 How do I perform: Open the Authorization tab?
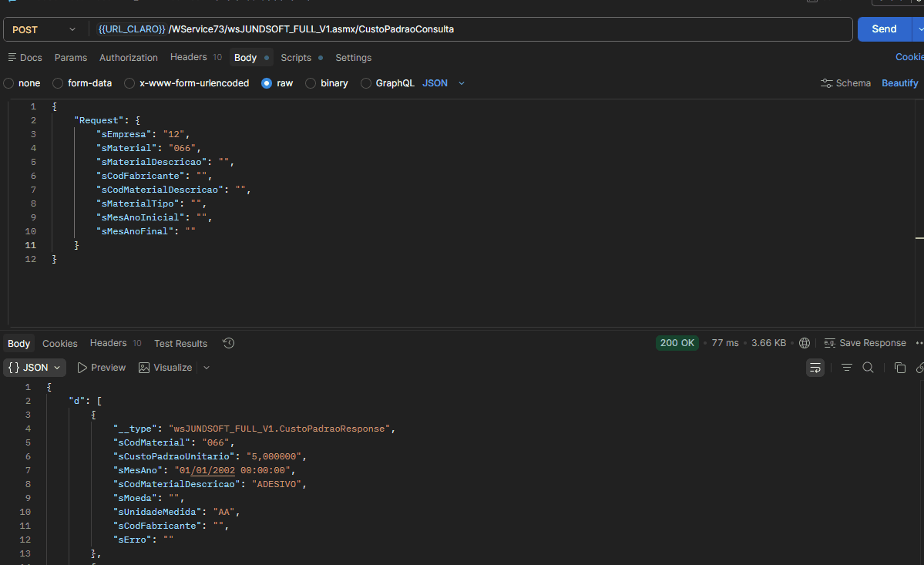point(129,57)
